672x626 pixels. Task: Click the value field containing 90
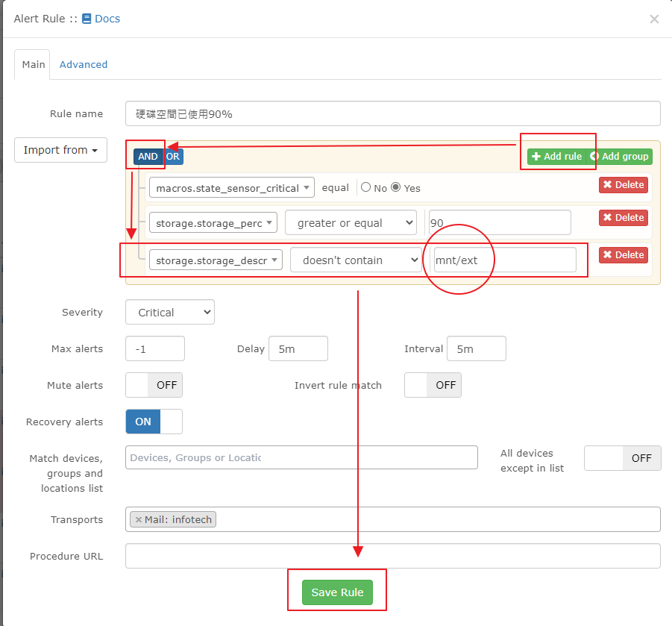coord(500,222)
